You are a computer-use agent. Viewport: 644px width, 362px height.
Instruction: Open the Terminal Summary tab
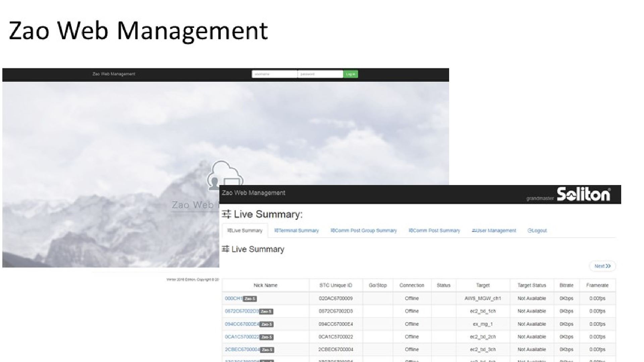point(297,231)
